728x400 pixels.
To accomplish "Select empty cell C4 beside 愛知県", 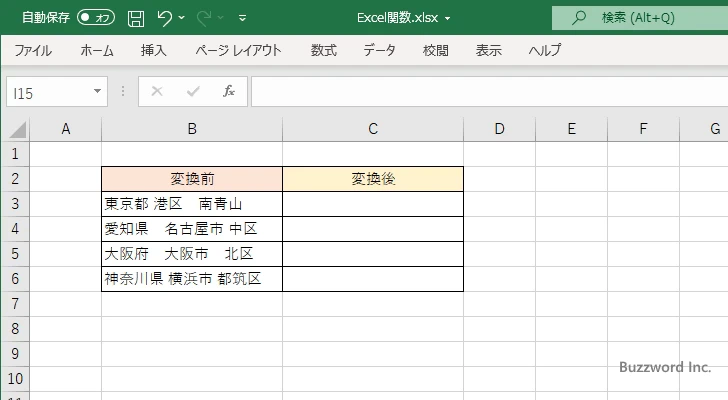I will coord(373,229).
